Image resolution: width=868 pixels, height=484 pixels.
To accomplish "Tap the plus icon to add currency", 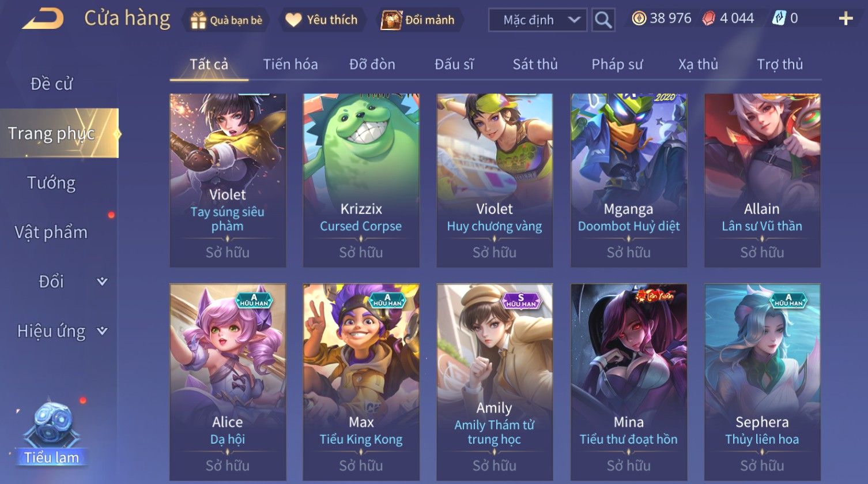I will coord(846,19).
